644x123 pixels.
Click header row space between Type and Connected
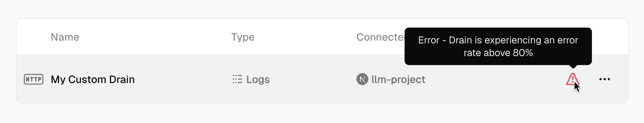pyautogui.click(x=305, y=37)
